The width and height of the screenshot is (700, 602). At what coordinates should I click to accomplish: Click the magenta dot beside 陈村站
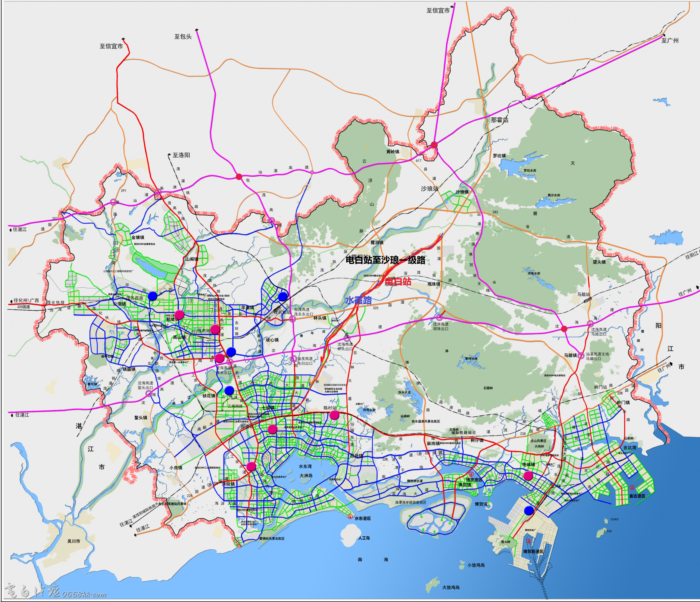pyautogui.click(x=334, y=415)
